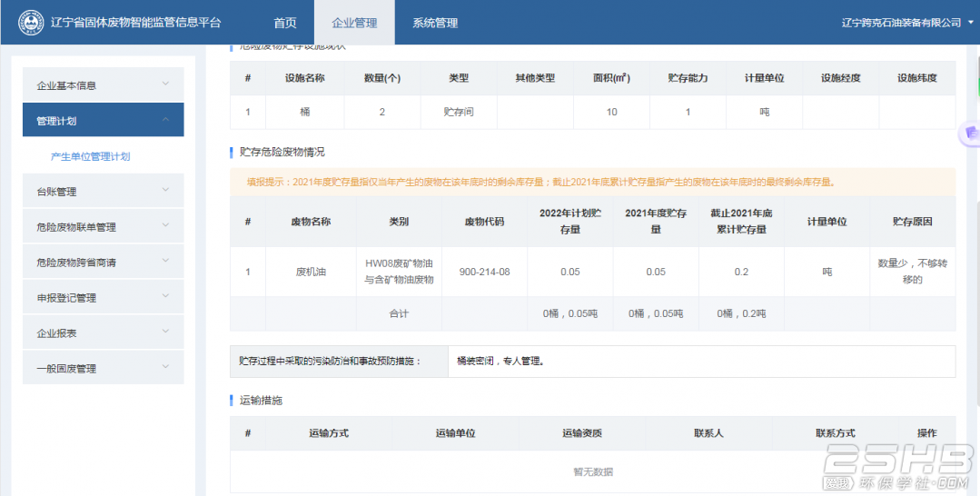Click the platform emblem logo icon
Viewport: 980px width, 496px height.
click(31, 23)
